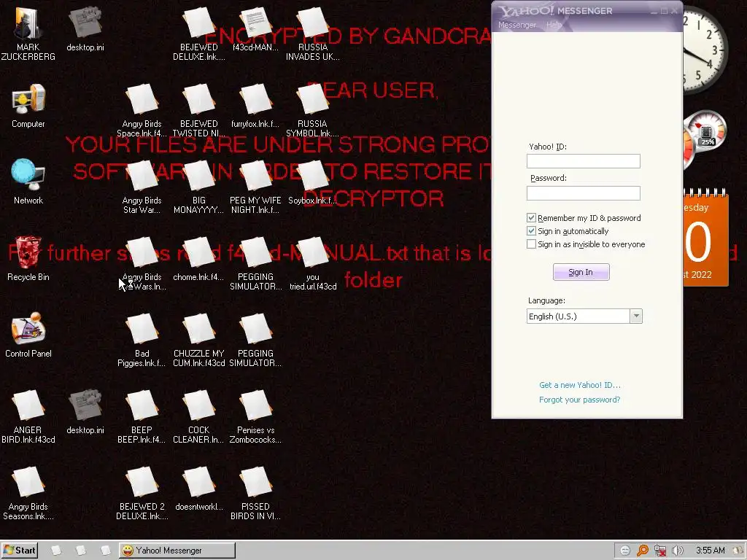747x560 pixels.
Task: Select the BEJEWED 2 DELUXE file icon
Action: (142, 494)
